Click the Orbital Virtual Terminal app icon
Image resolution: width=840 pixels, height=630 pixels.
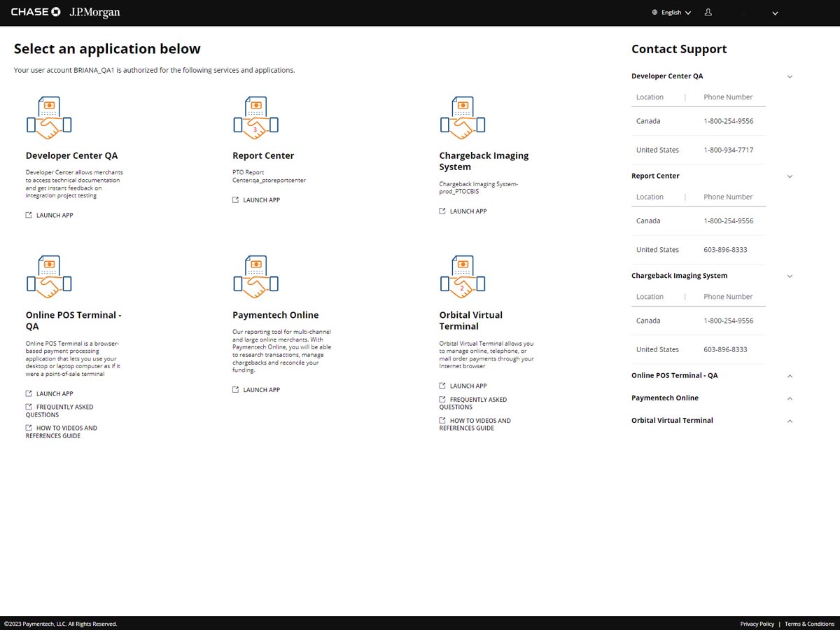462,277
